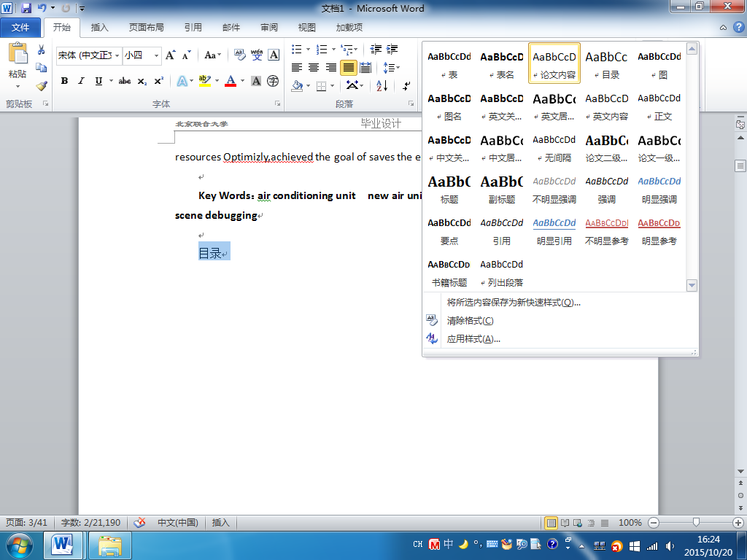Click 清除格式 menu item
The width and height of the screenshot is (747, 560).
point(470,321)
